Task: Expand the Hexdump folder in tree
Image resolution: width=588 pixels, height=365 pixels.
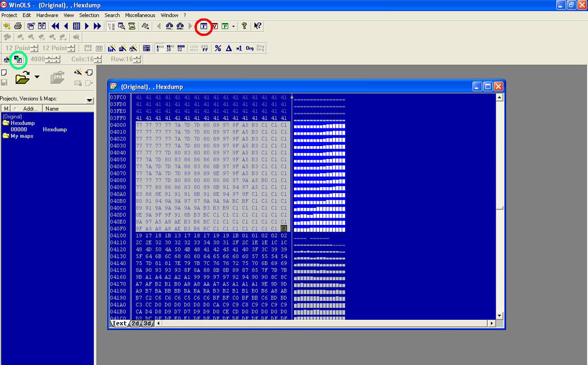Action: pyautogui.click(x=6, y=123)
